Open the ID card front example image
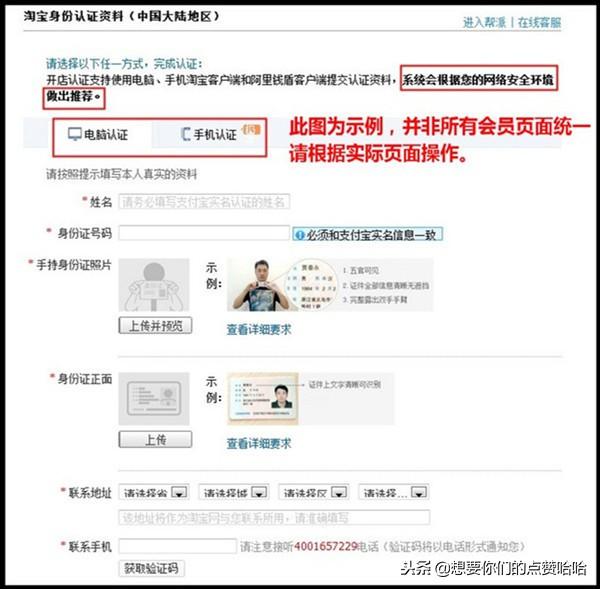The image size is (600, 589). 310,398
